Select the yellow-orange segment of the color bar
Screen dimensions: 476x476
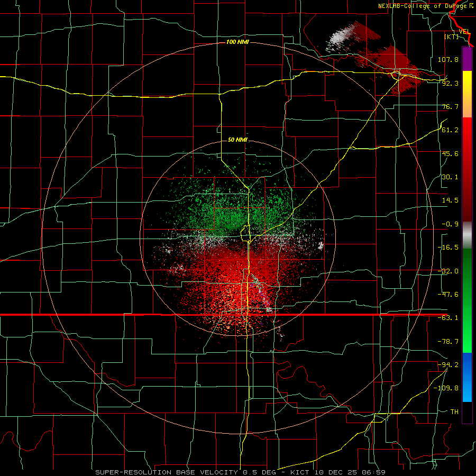[x=467, y=94]
